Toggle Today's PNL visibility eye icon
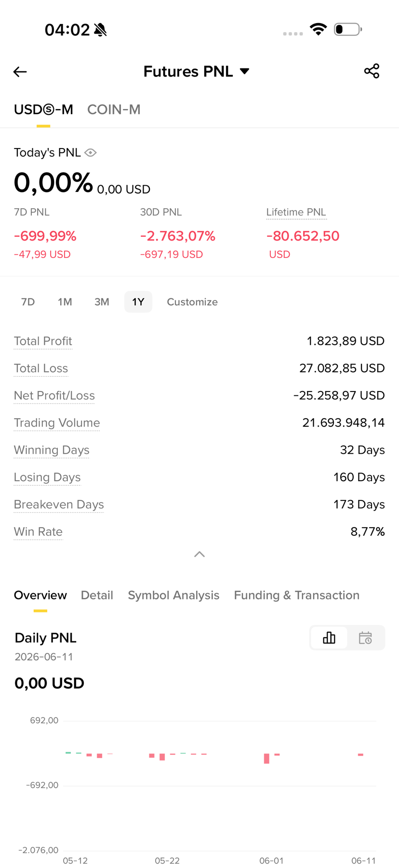The image size is (399, 868). (x=91, y=153)
